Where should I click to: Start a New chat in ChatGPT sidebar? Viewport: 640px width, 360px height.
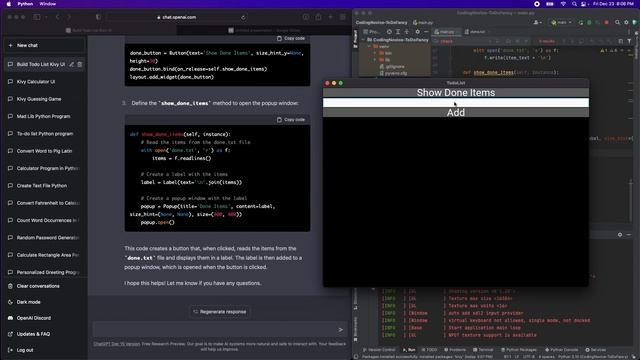tap(44, 45)
